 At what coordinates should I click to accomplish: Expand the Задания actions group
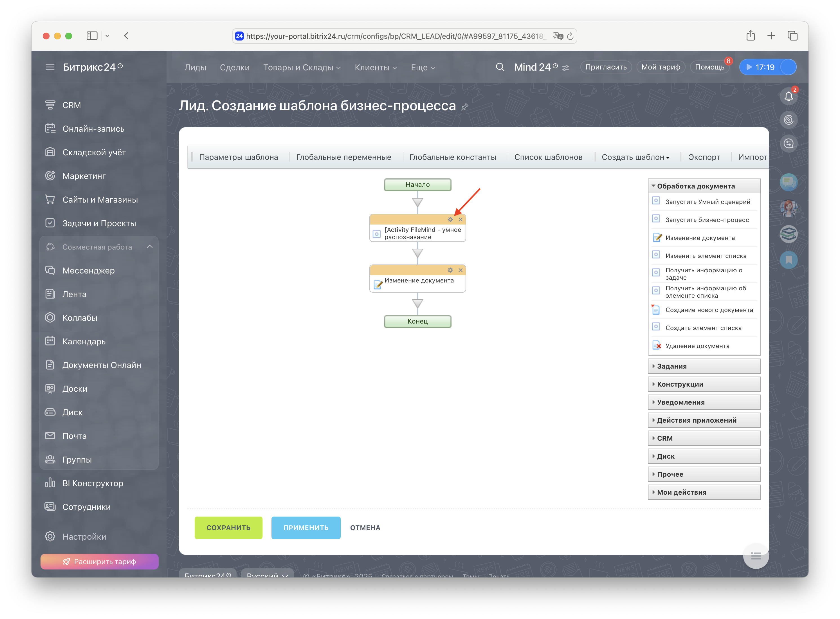[x=671, y=366]
